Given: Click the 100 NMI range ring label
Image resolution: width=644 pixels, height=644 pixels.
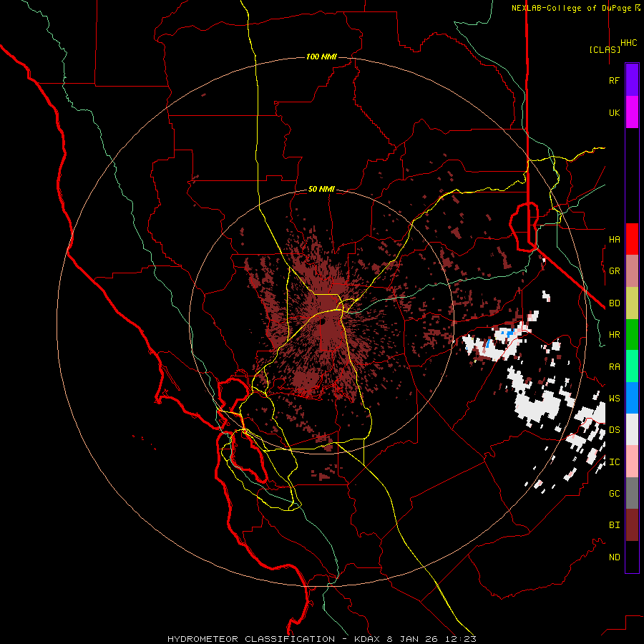Looking at the screenshot, I should coord(321,57).
